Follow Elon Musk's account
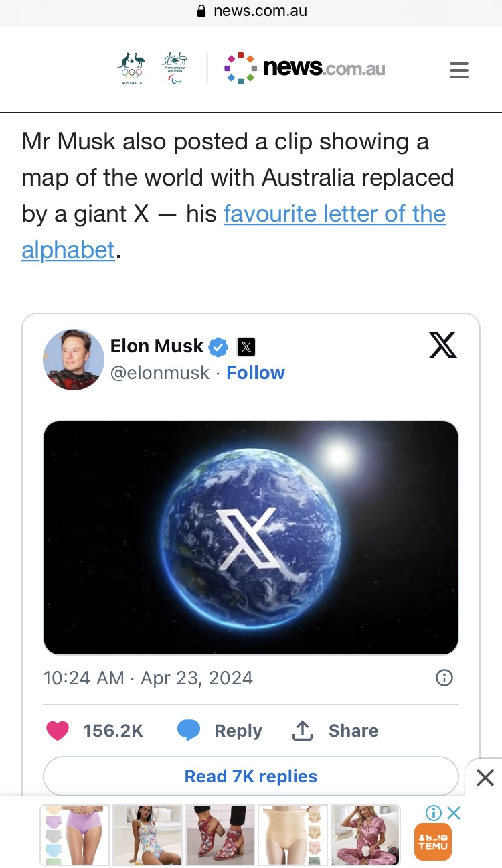 point(256,373)
